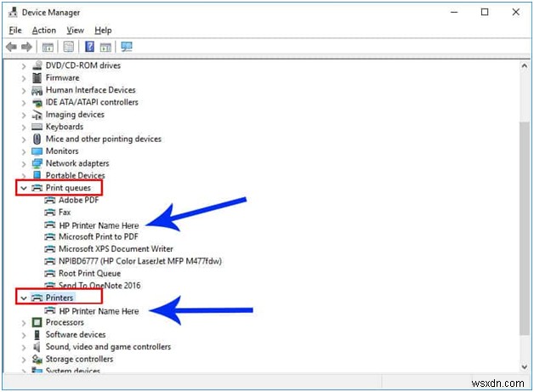Click the Keyboards icon

[37, 127]
